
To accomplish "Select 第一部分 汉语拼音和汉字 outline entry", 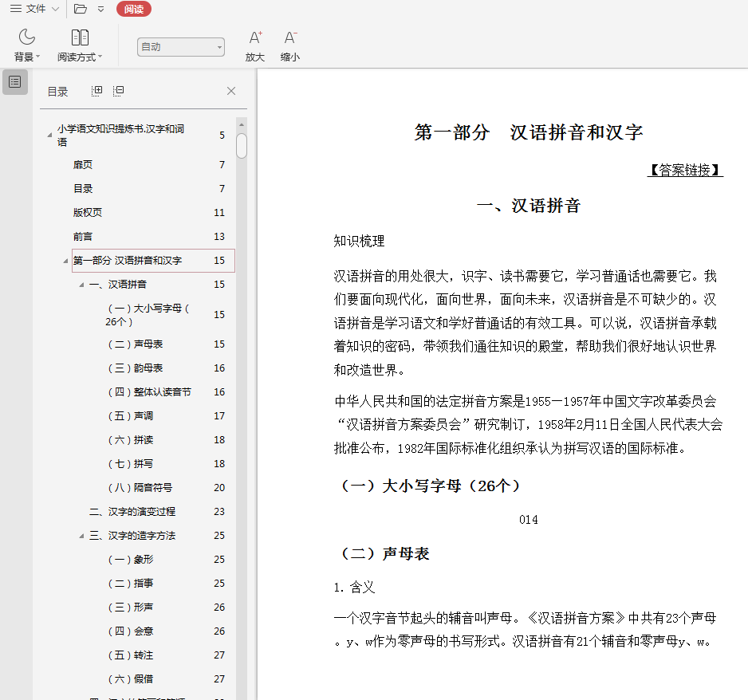I will tap(153, 261).
